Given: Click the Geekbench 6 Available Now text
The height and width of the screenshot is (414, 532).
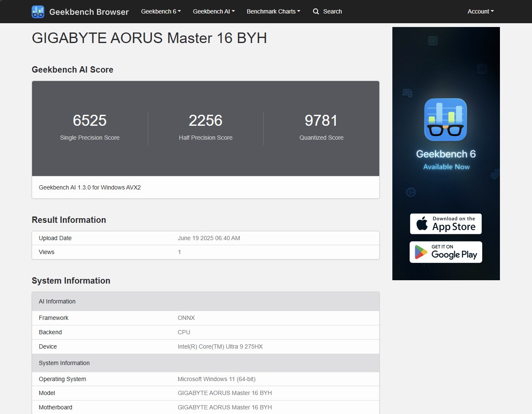Looking at the screenshot, I should click(446, 160).
